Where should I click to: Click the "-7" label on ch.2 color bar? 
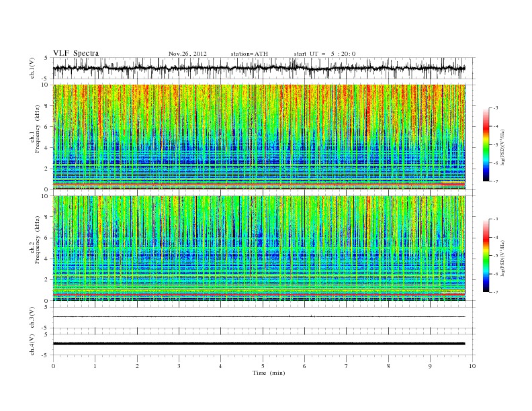pyautogui.click(x=495, y=292)
